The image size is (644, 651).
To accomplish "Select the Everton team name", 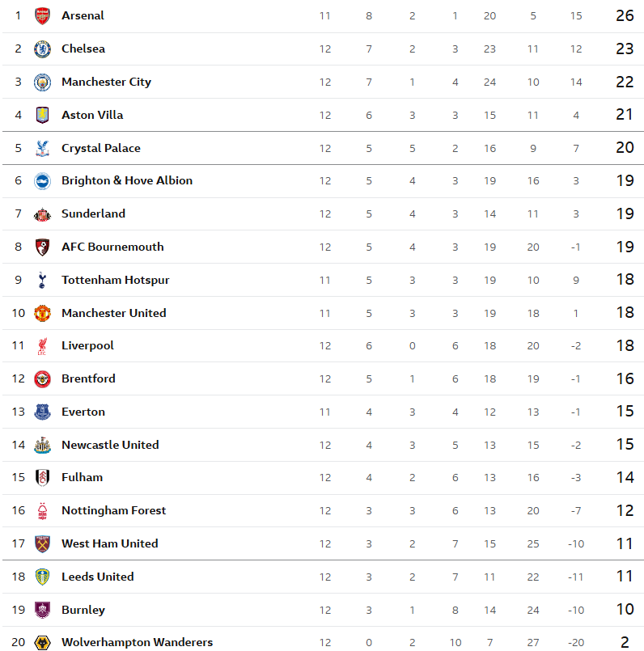I will 83,412.
